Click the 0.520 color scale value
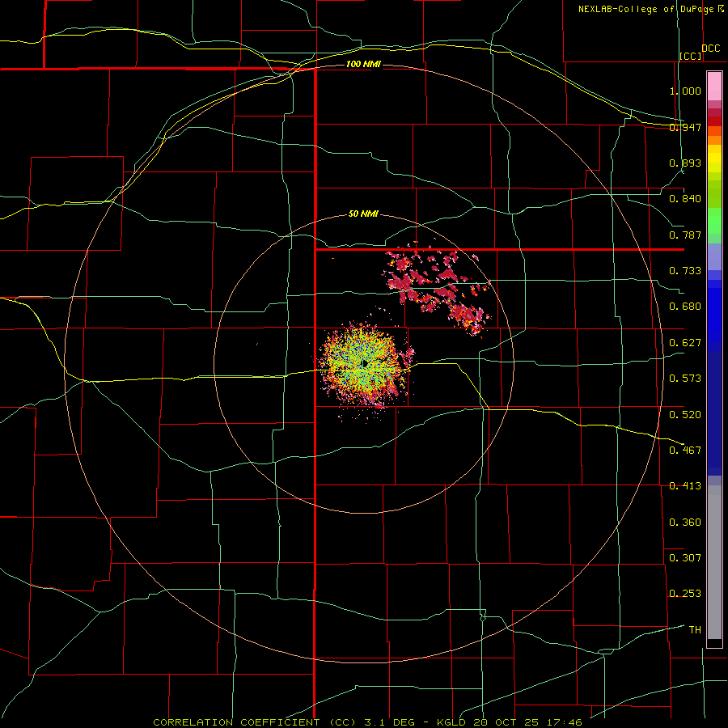This screenshot has height=728, width=728. 685,415
